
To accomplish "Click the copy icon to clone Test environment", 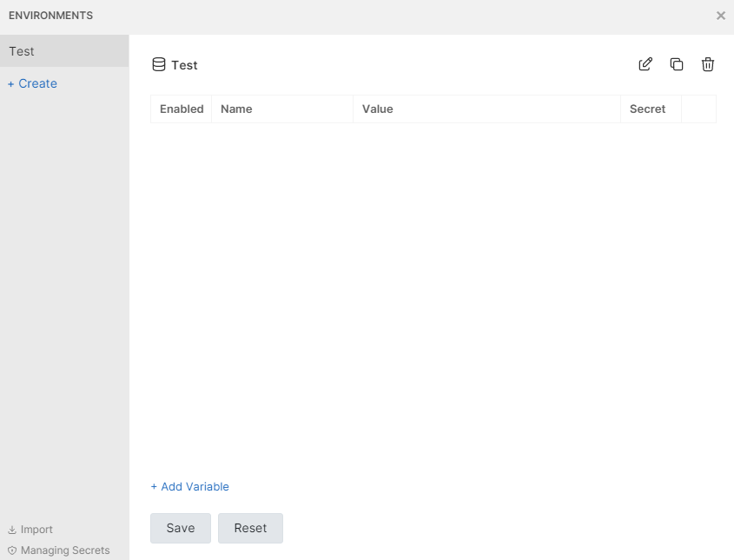I will (677, 64).
